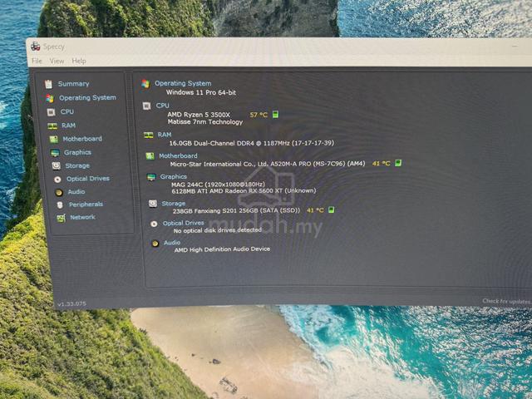Click the Windows flag icon in sidebar

[x=50, y=98]
